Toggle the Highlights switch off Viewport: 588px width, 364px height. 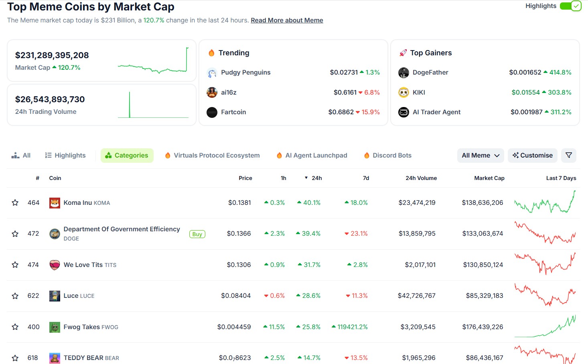(570, 6)
